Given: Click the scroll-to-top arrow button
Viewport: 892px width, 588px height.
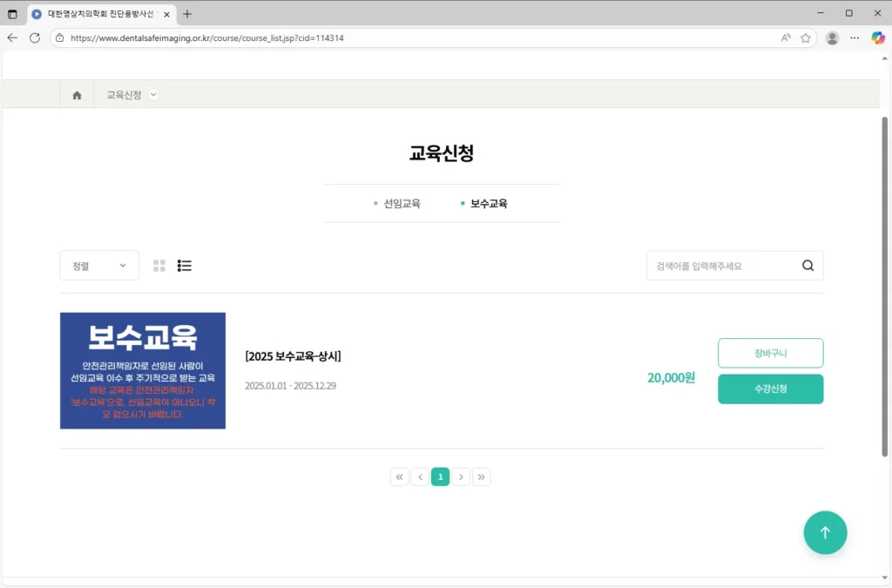Looking at the screenshot, I should click(x=825, y=532).
